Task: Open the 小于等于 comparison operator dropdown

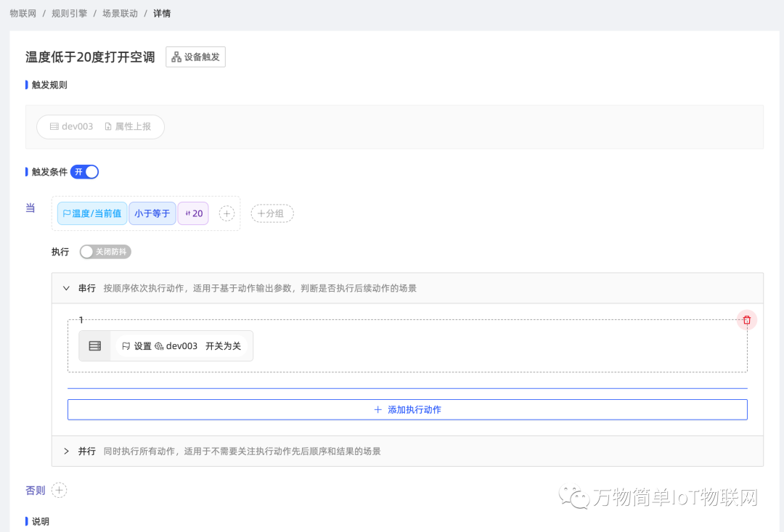Action: [152, 213]
